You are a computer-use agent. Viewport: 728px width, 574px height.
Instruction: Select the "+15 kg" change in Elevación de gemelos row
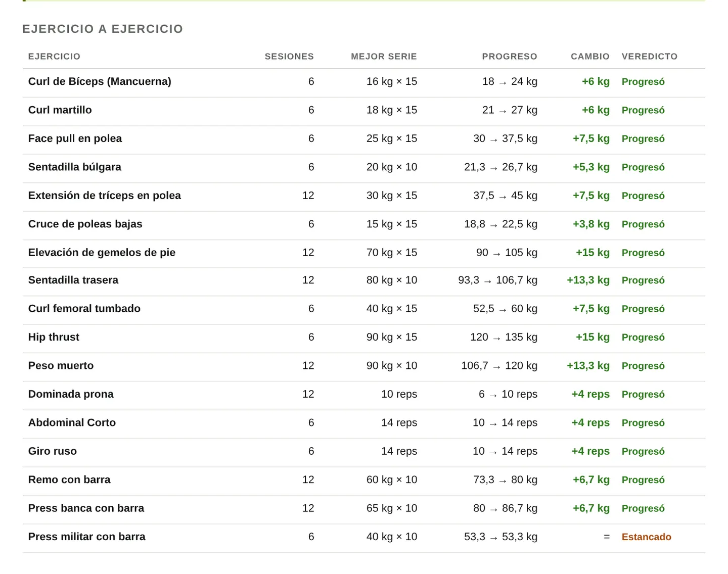pos(593,253)
